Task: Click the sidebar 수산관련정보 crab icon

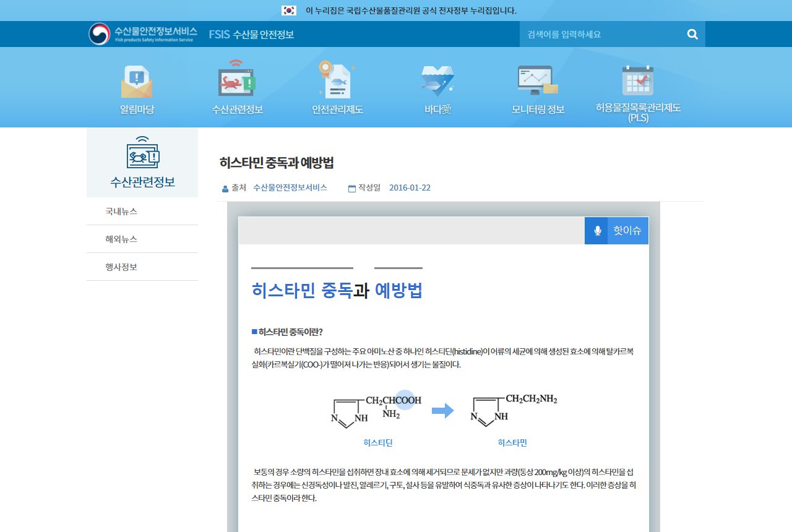Action: [142, 152]
